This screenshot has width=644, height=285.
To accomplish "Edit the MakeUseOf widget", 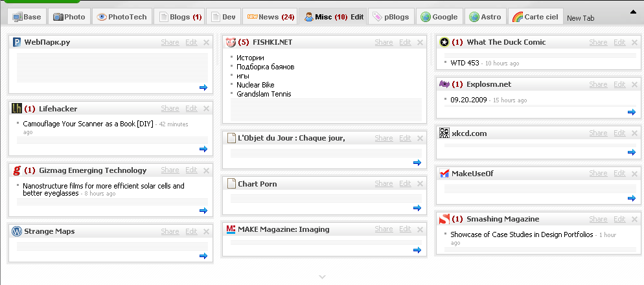I will point(620,174).
